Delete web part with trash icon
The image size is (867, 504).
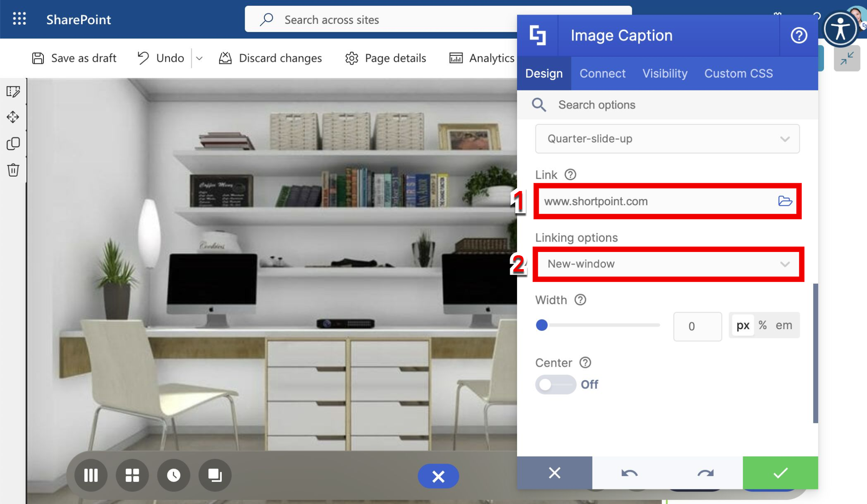pos(13,170)
